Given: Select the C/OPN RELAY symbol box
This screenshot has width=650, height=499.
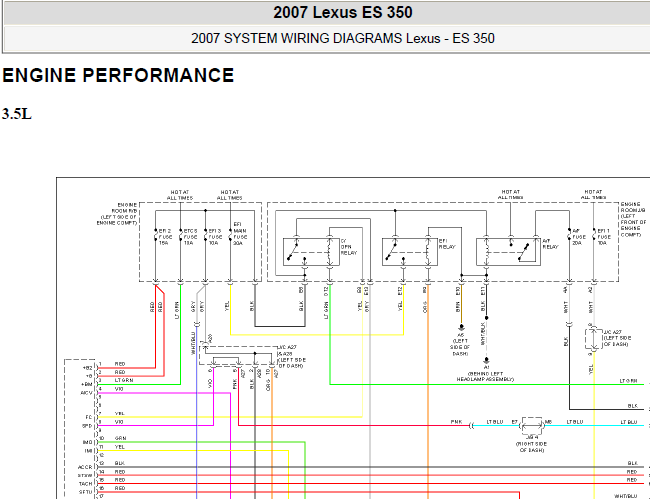Looking at the screenshot, I should 311,252.
